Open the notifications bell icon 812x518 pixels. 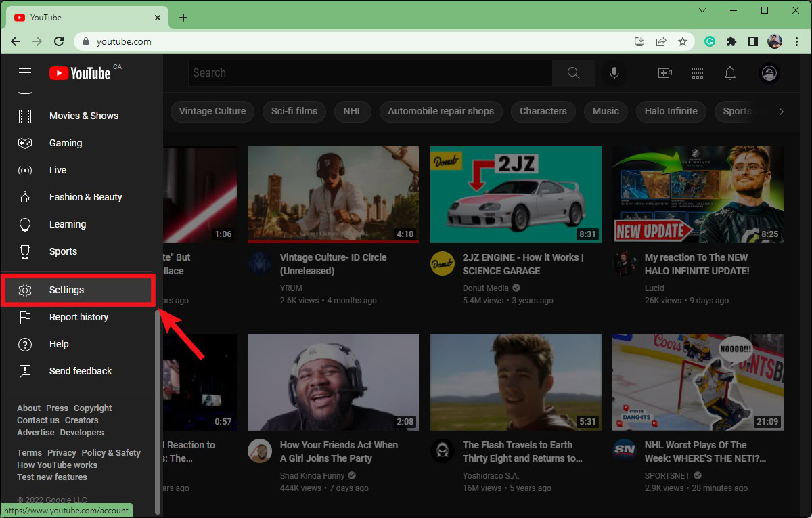tap(730, 73)
